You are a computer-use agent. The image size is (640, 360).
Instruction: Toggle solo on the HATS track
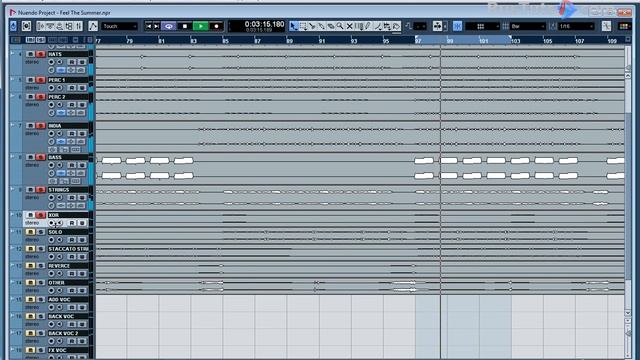pyautogui.click(x=40, y=54)
